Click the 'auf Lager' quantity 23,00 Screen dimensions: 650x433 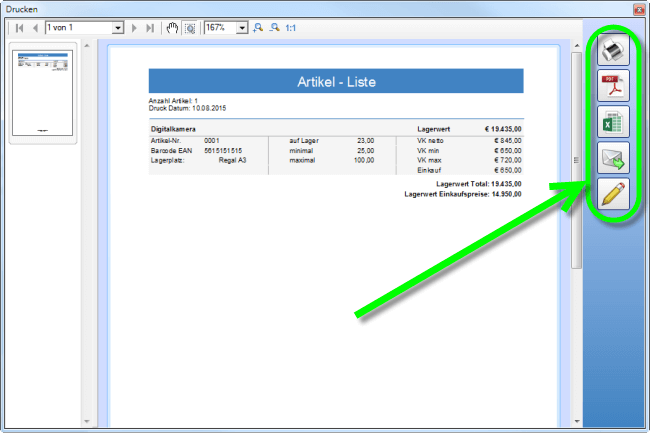click(366, 141)
